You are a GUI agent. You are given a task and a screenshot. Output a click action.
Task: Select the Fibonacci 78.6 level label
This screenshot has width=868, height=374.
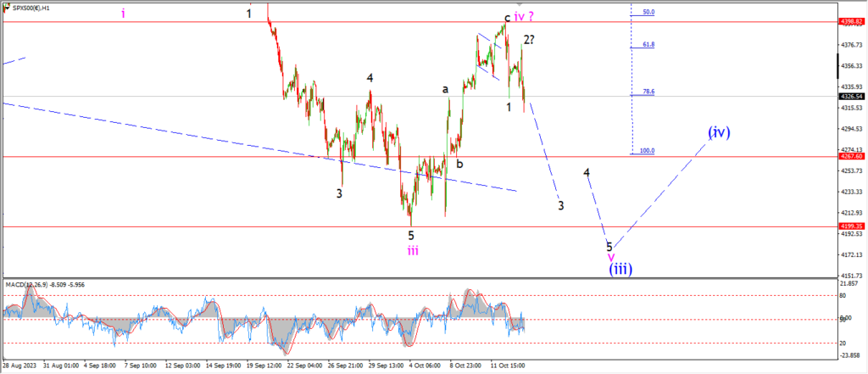tap(649, 92)
